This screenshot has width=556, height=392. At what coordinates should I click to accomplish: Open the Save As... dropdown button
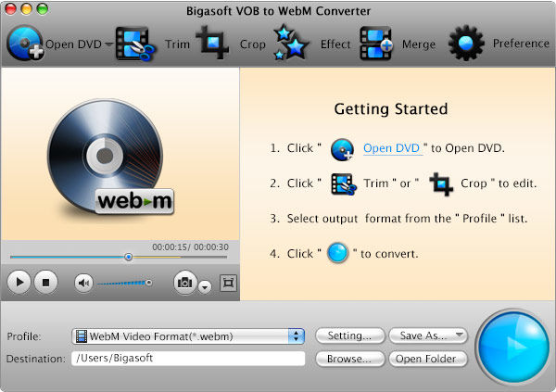tap(428, 335)
